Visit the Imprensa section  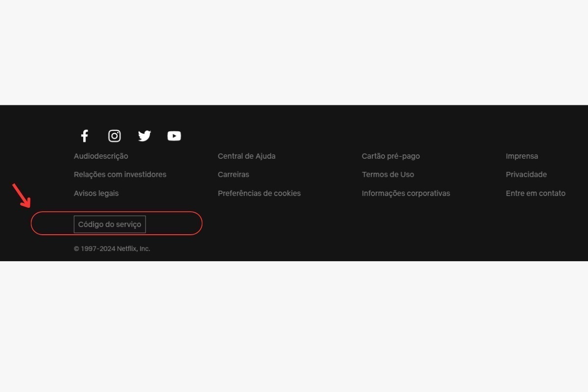tap(522, 156)
